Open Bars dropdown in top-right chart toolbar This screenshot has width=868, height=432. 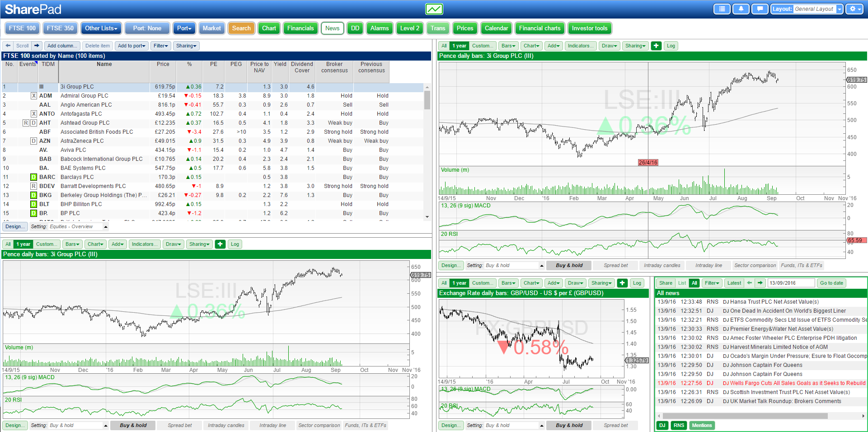click(x=508, y=46)
